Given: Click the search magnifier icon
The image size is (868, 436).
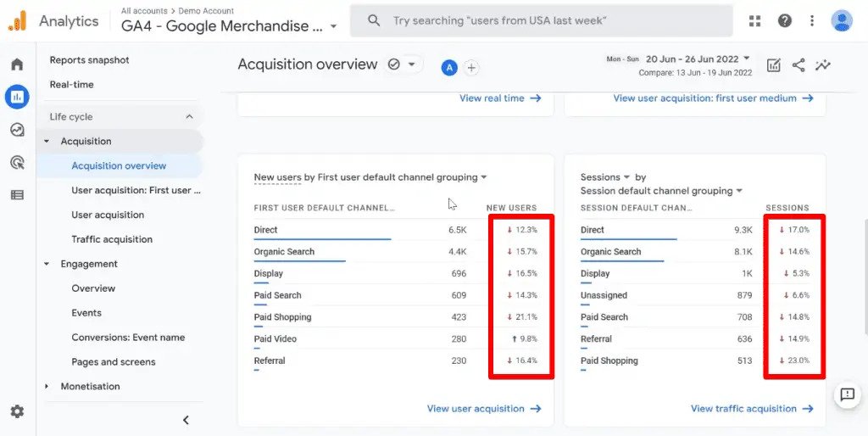Looking at the screenshot, I should [374, 21].
